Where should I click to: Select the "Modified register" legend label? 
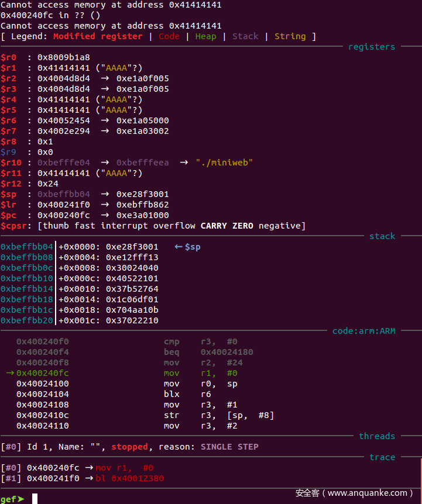tap(98, 36)
